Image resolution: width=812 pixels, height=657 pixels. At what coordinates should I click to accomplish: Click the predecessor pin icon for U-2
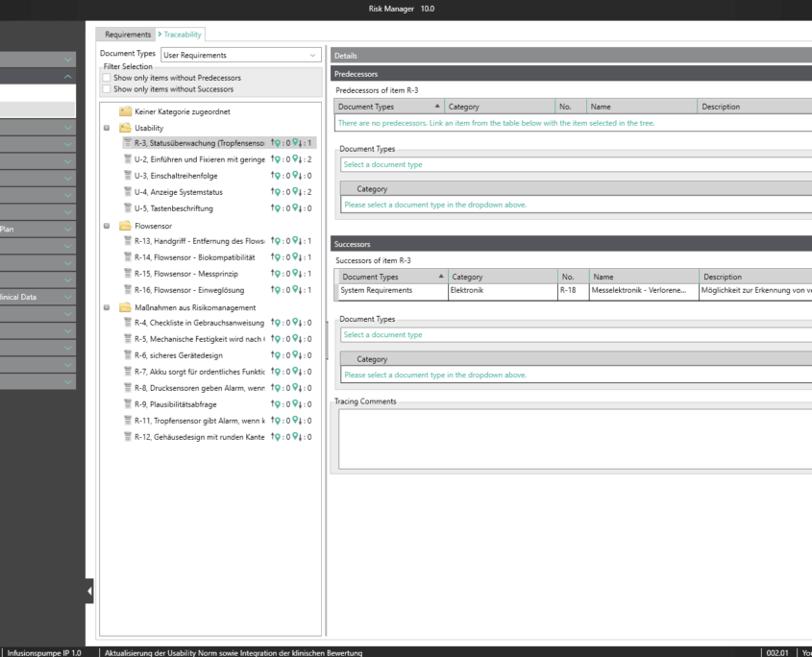point(279,159)
